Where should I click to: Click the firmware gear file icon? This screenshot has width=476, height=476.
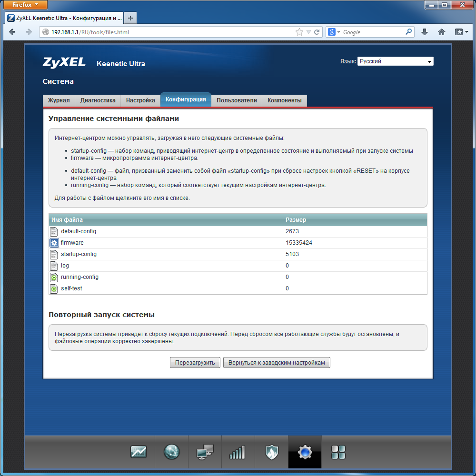pos(54,243)
